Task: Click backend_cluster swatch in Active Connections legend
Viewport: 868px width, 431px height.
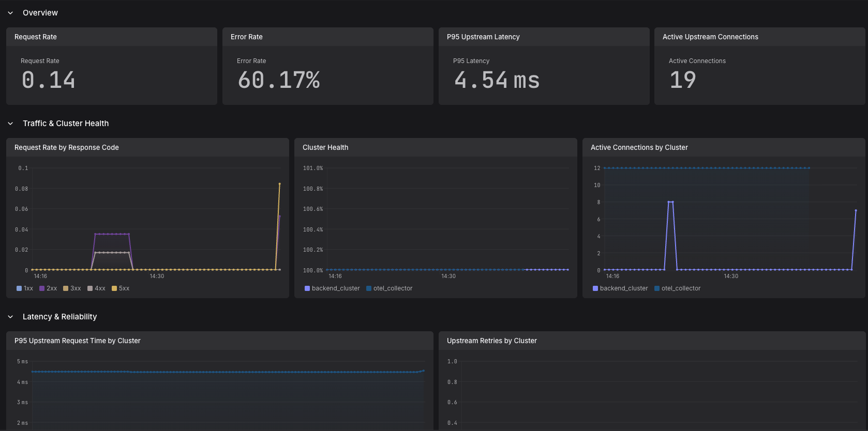Action: [595, 288]
